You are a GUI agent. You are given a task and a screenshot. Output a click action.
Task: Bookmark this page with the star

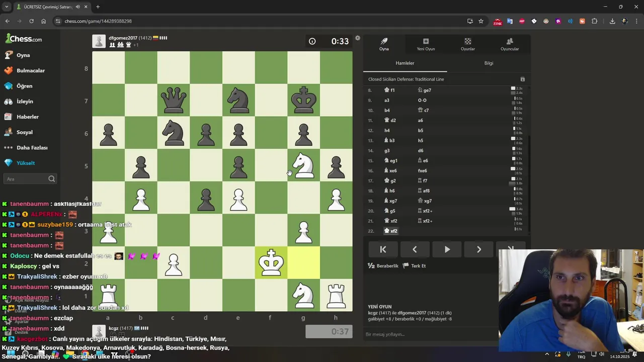click(481, 21)
